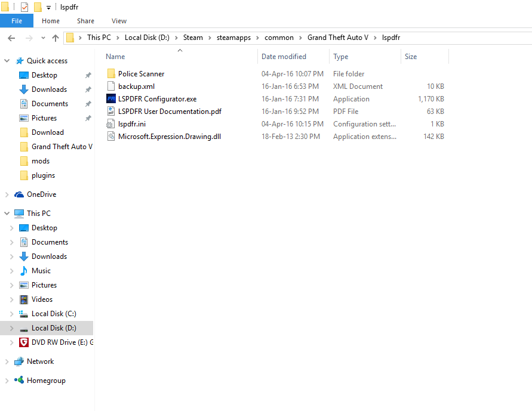
Task: Expand the OneDrive tree node
Action: (7, 194)
